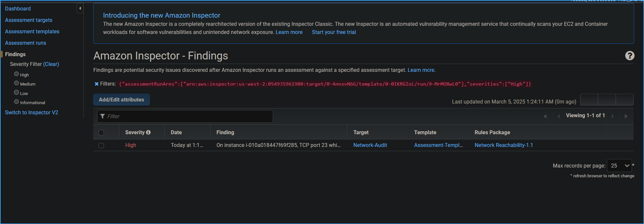
Task: Open the Network-Audit target link
Action: click(370, 145)
